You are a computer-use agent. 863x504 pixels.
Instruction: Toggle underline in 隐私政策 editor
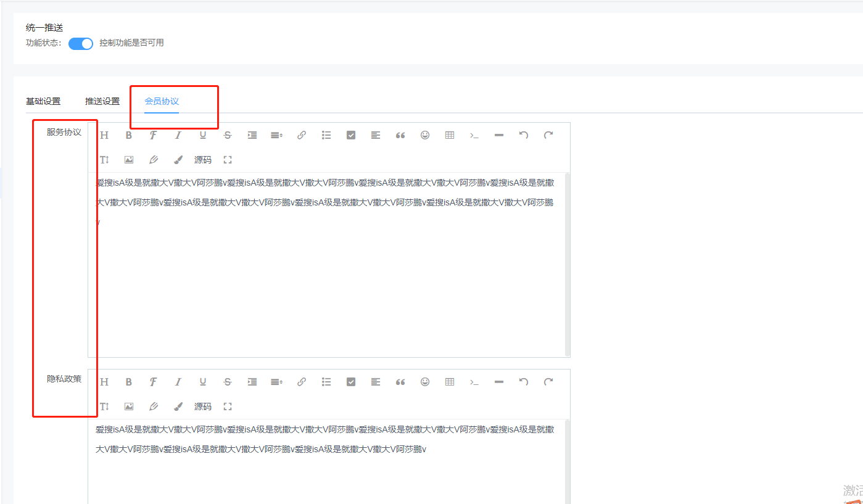203,382
